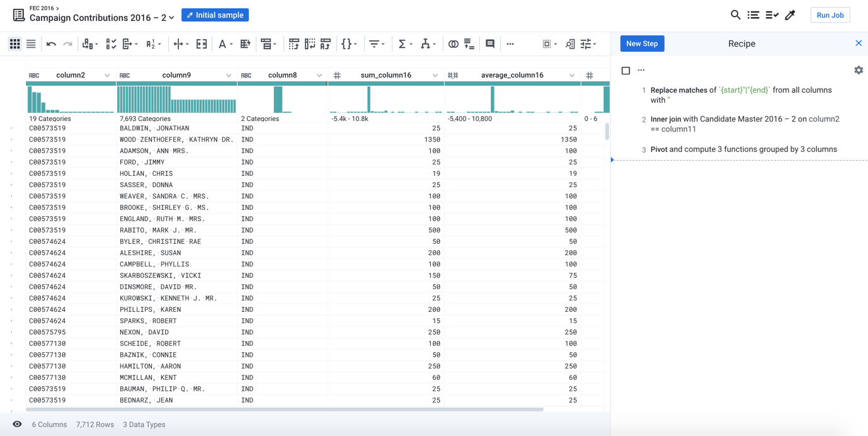Undo the last recipe action
868x436 pixels.
pos(50,43)
